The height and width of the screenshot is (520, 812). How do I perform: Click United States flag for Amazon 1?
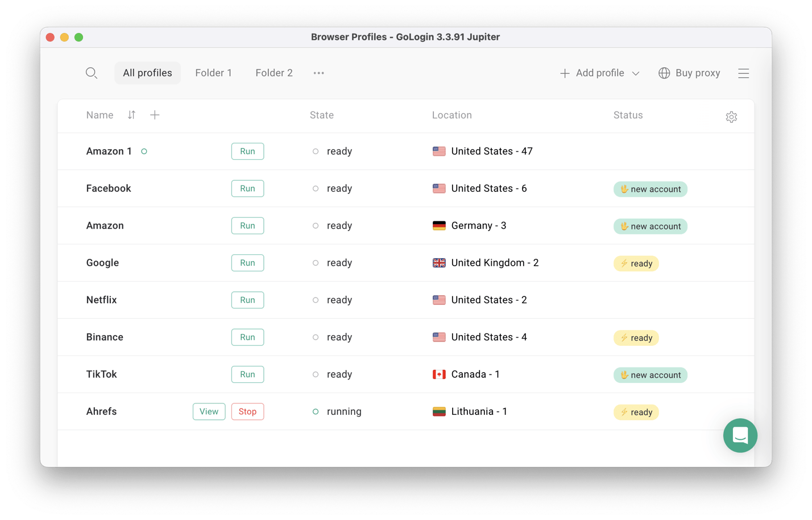[x=439, y=151]
